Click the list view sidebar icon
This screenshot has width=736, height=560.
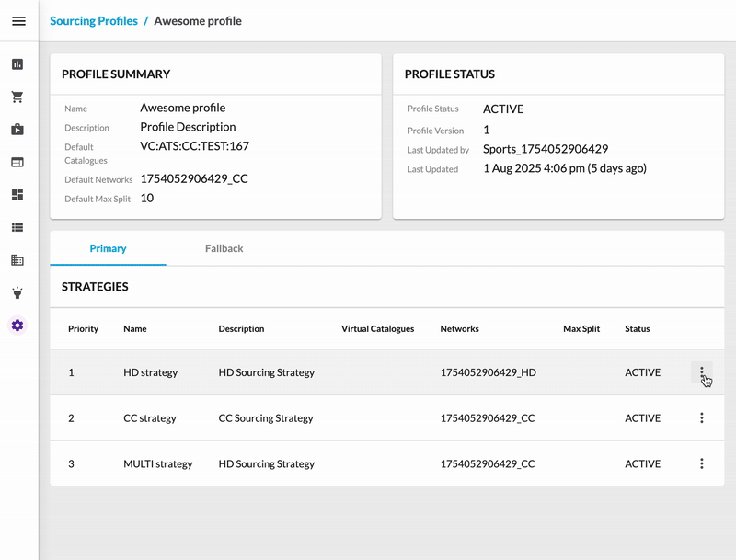(17, 227)
